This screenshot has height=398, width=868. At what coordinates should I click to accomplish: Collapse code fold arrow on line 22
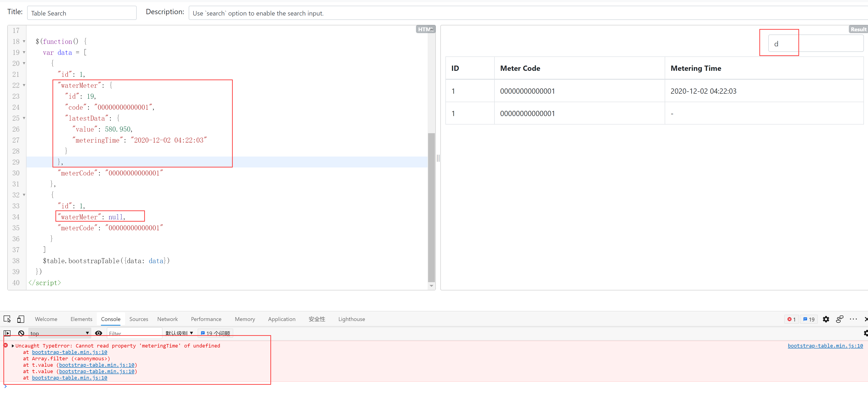[24, 85]
